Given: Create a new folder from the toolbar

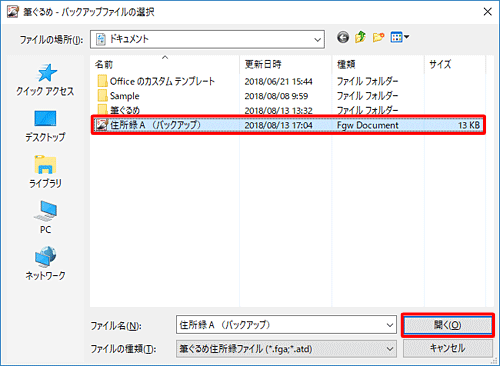Looking at the screenshot, I should pos(378,37).
